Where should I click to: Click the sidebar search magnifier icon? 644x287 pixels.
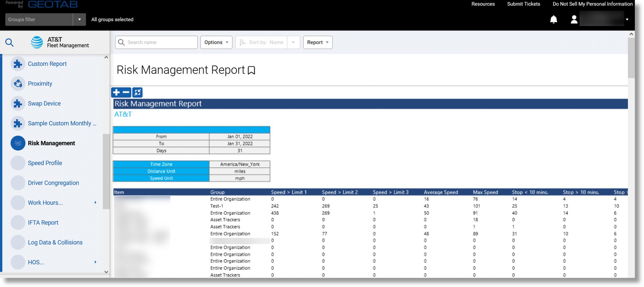tap(9, 42)
